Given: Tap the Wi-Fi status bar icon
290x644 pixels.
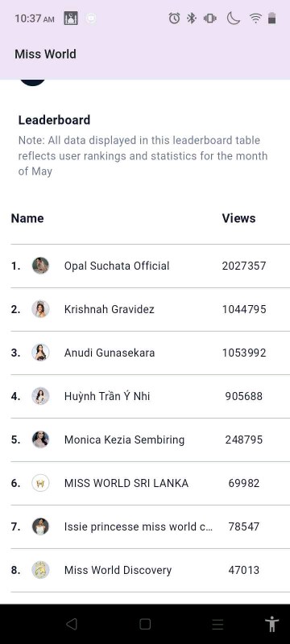Looking at the screenshot, I should (255, 18).
